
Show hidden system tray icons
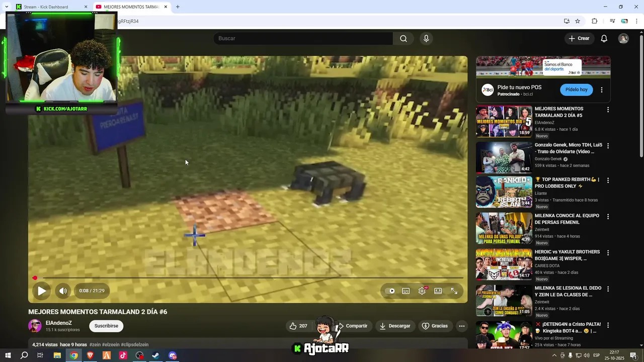(x=554, y=355)
